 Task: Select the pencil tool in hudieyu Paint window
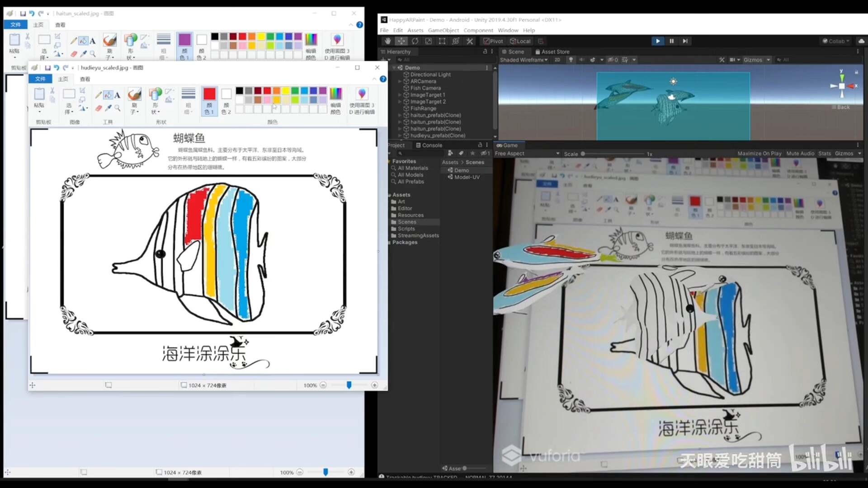(98, 95)
